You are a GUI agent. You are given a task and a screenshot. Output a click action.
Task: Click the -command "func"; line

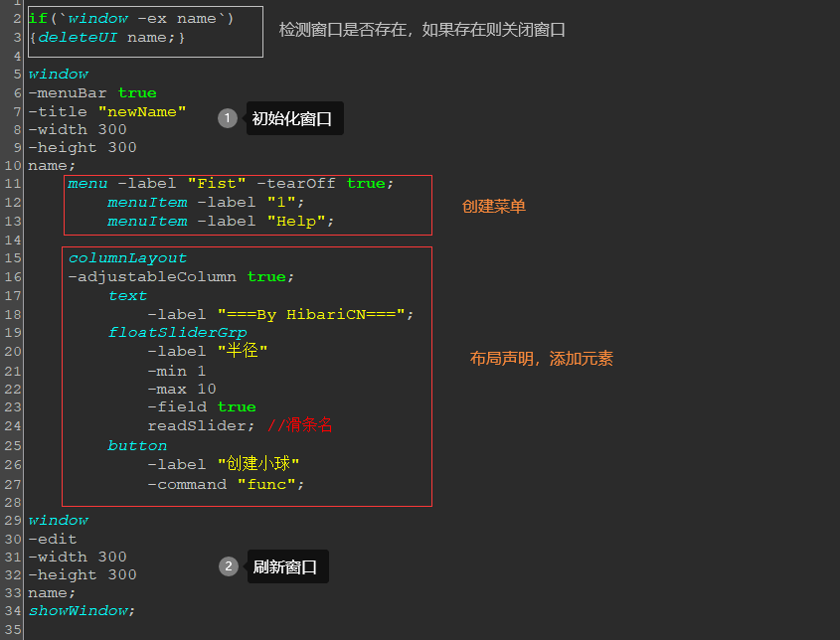click(x=226, y=485)
